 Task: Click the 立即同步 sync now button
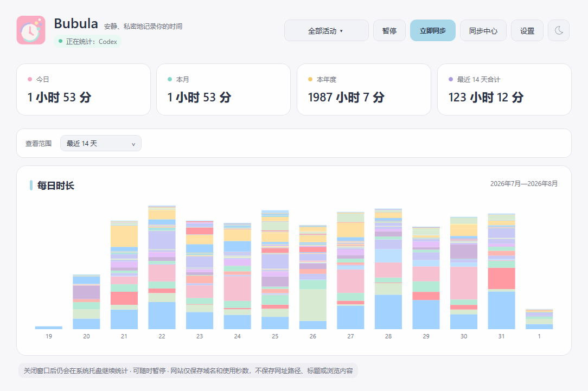coord(433,30)
